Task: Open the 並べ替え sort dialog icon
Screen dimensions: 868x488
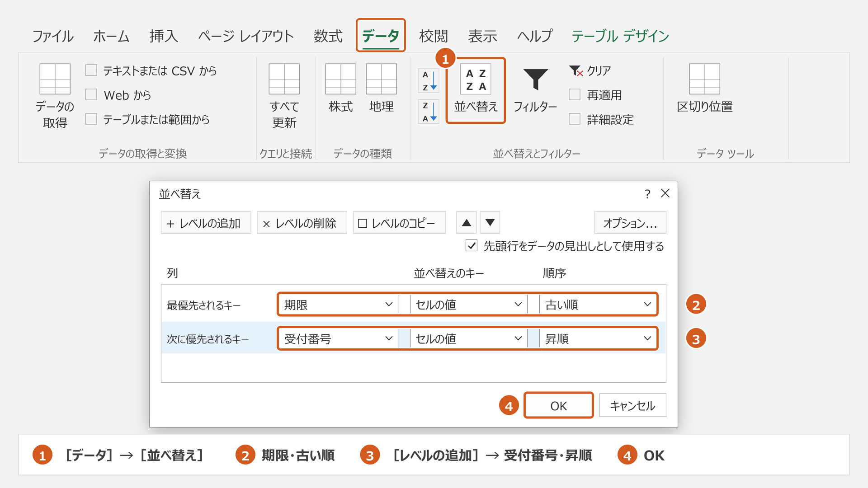Action: [476, 79]
